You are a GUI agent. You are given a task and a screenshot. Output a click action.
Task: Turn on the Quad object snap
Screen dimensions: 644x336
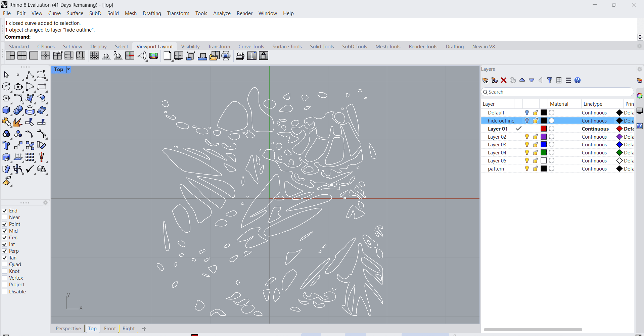click(5, 265)
